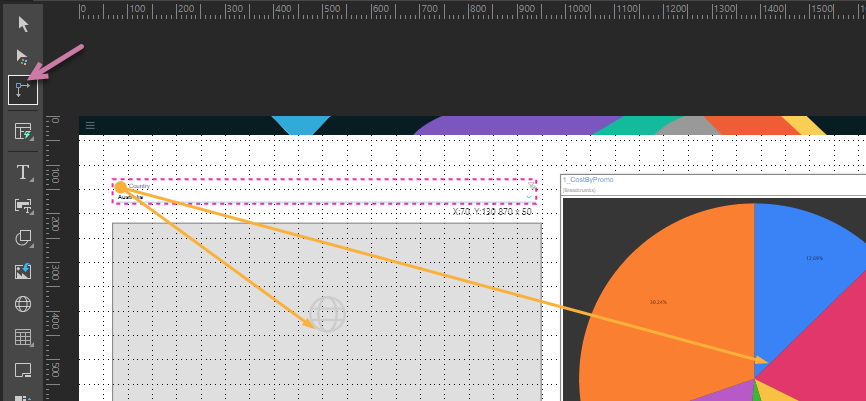Choose the globe web content tool

pos(23,304)
